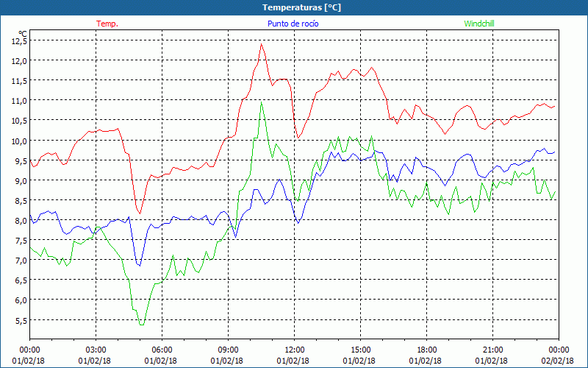Screen dimensions: 588x368
Task: Select the red 'Temp.' legend label
Action: tap(107, 24)
